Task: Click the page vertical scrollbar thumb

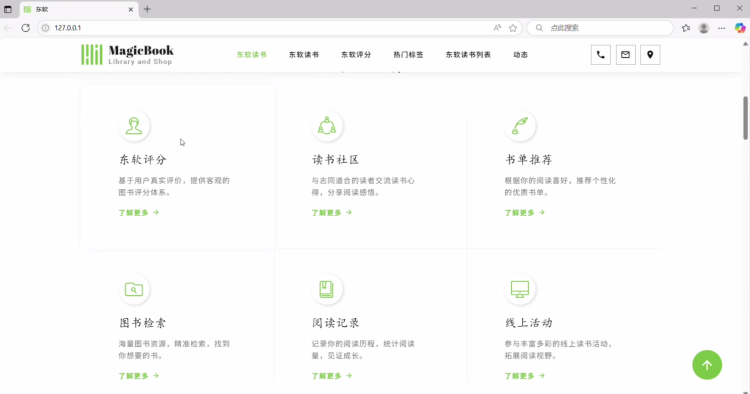Action: pyautogui.click(x=745, y=118)
